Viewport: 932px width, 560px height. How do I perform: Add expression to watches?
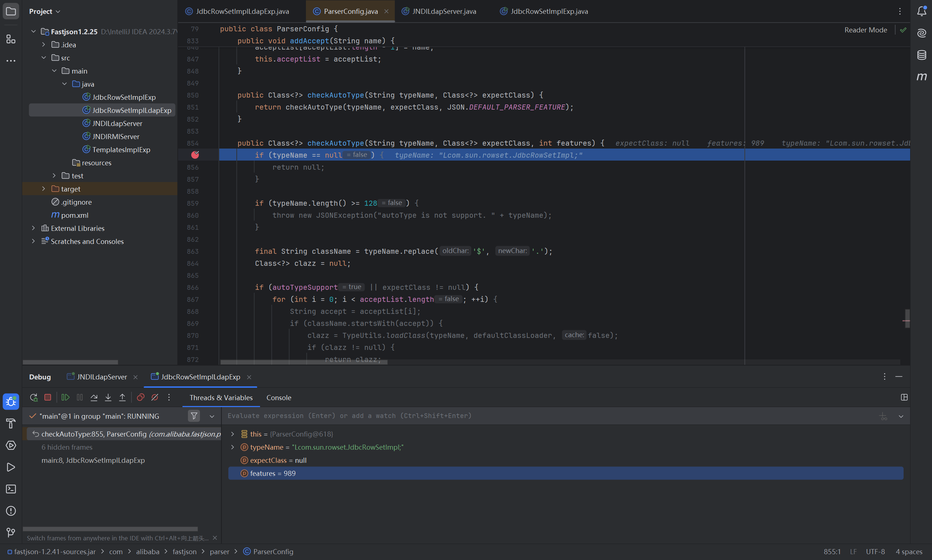pos(883,416)
